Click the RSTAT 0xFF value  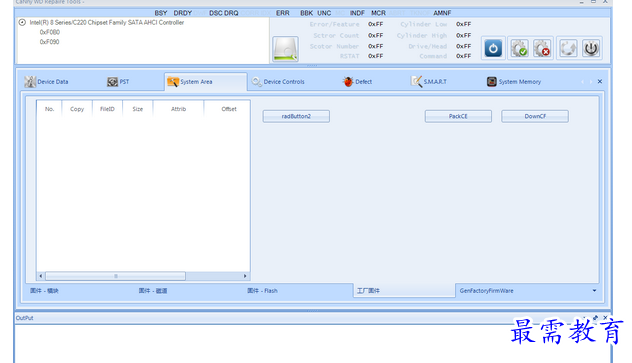[375, 56]
